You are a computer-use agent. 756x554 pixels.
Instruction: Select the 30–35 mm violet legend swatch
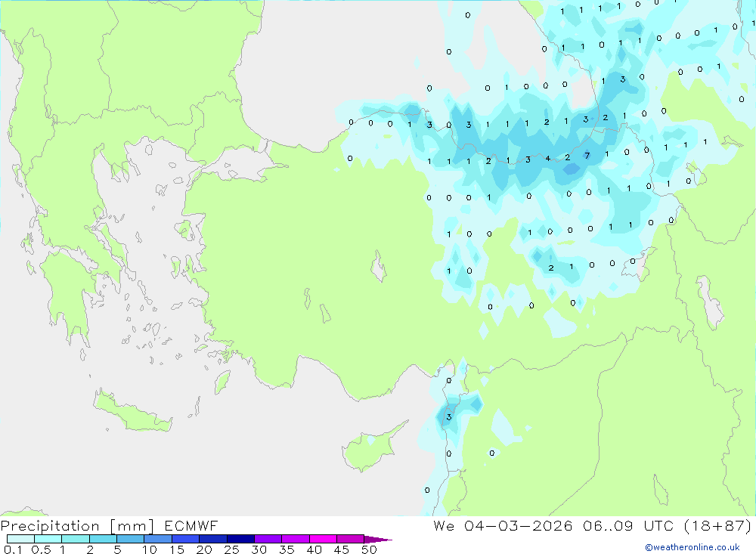coord(268,539)
